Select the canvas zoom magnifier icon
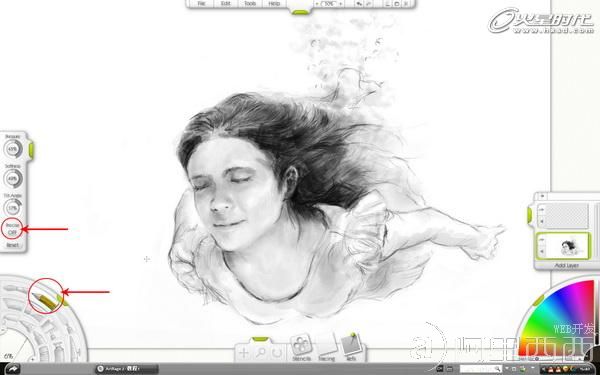600x375 pixels. point(261,352)
